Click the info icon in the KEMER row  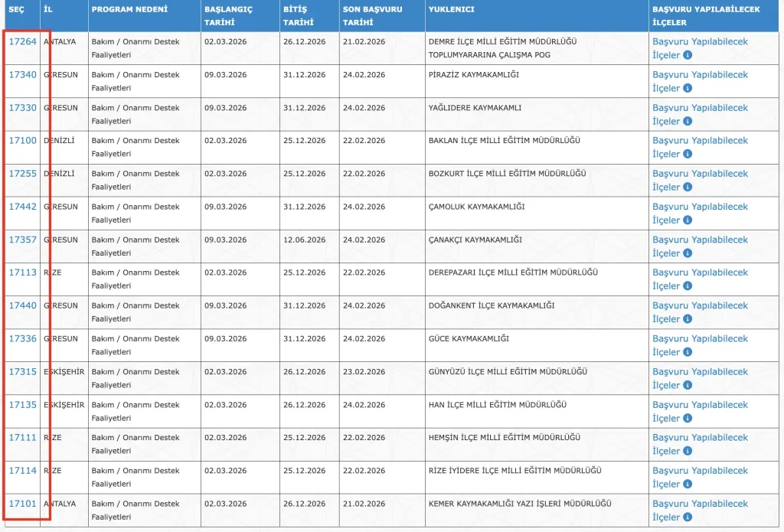pyautogui.click(x=687, y=517)
